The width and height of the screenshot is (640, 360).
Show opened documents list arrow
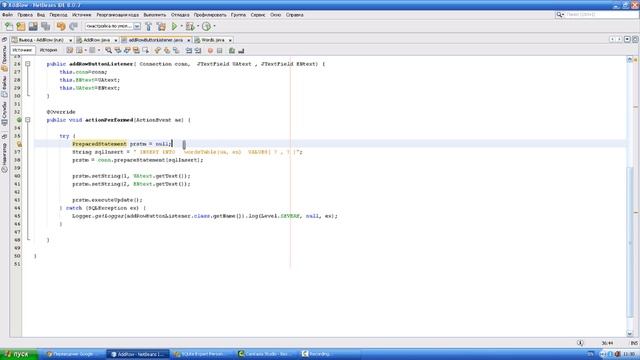[627, 40]
